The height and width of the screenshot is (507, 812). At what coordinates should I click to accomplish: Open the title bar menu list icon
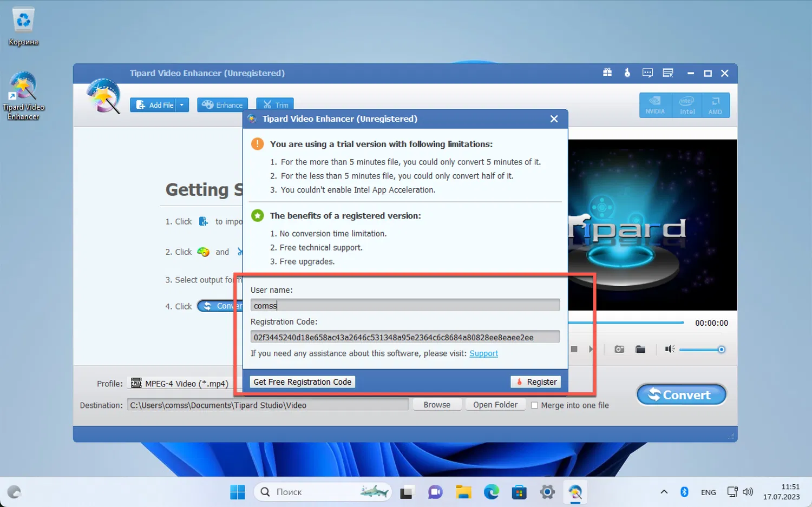pos(668,73)
